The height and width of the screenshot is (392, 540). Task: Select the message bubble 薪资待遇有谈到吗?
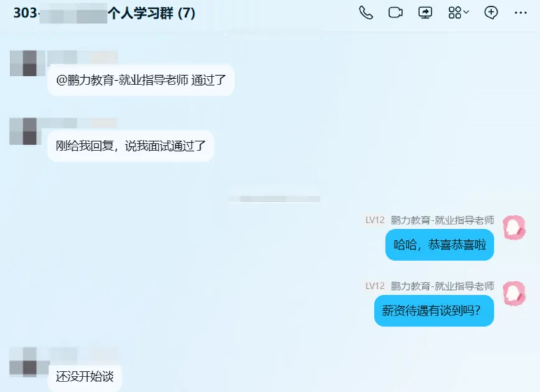click(434, 311)
